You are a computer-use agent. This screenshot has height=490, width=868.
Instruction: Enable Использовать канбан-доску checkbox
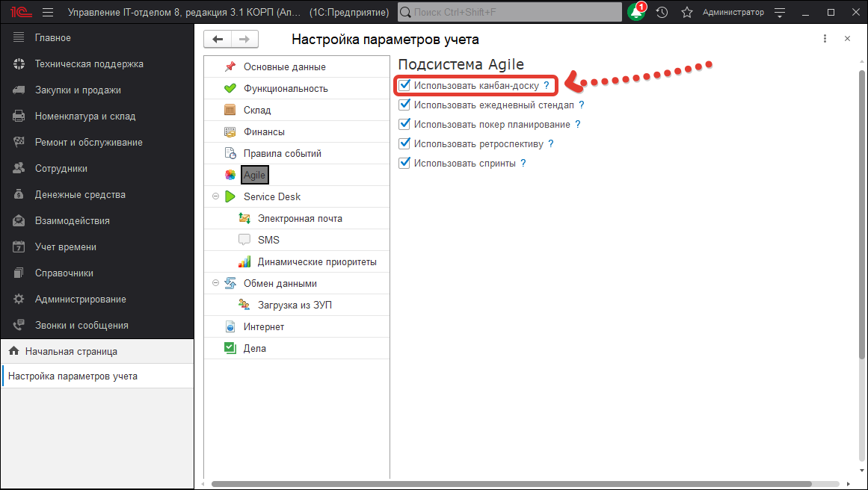coord(404,84)
